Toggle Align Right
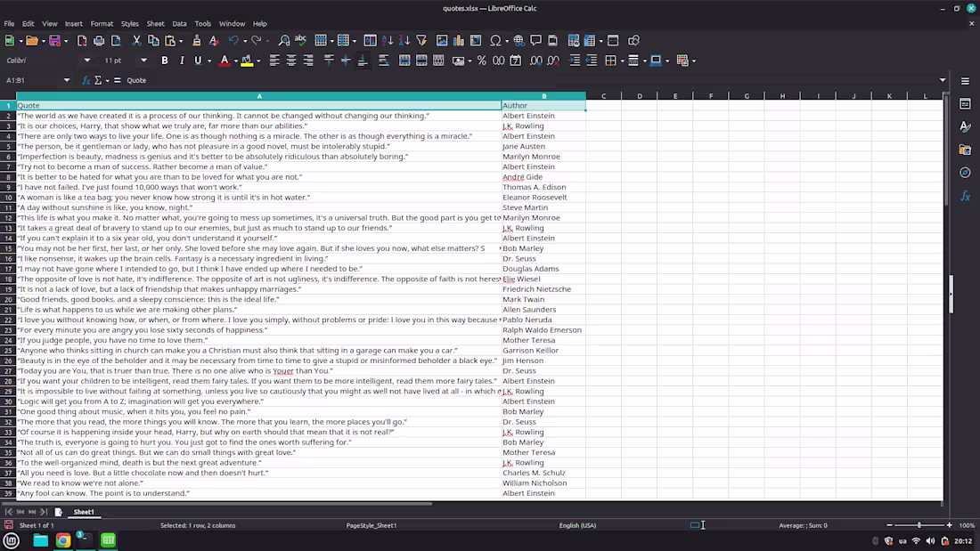 (308, 61)
